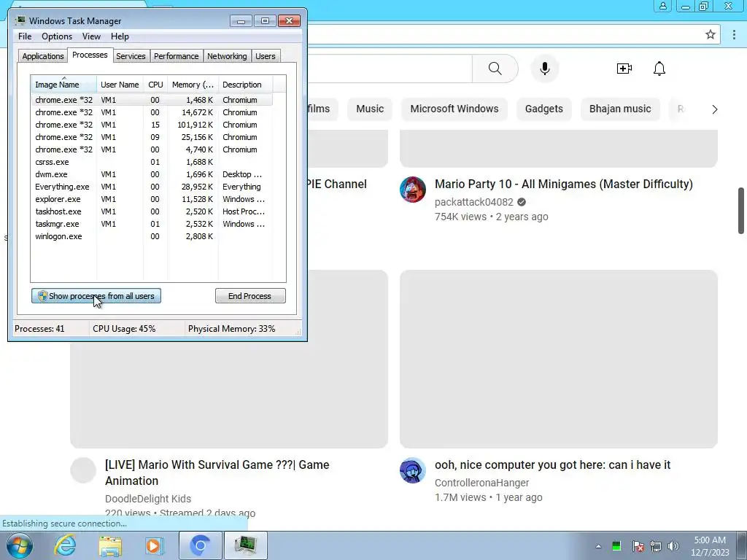Sort by Memory column header

193,85
